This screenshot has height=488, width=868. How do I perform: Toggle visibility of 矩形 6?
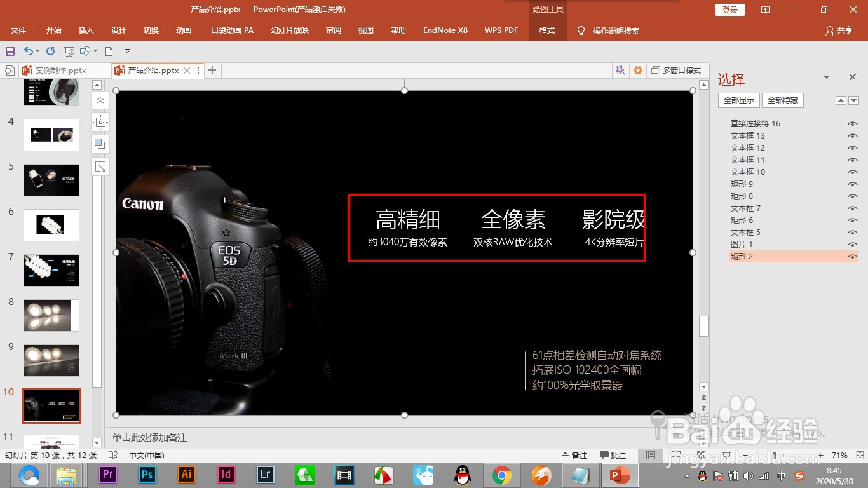click(853, 220)
